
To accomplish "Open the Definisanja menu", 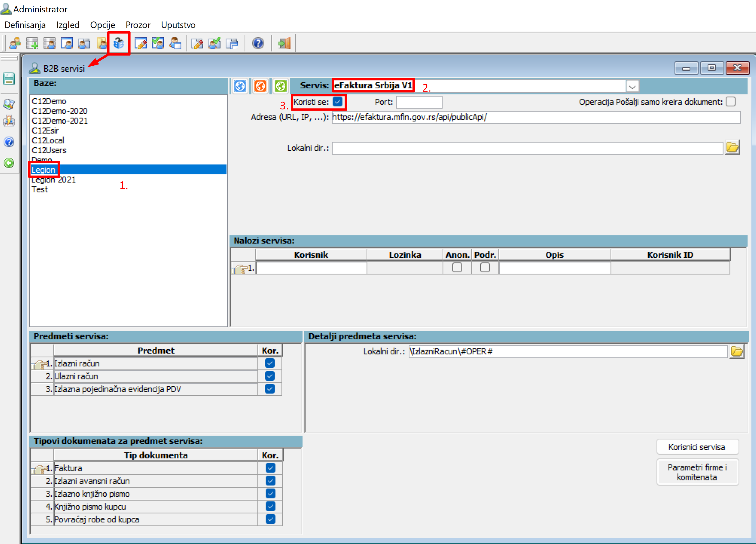I will point(25,25).
